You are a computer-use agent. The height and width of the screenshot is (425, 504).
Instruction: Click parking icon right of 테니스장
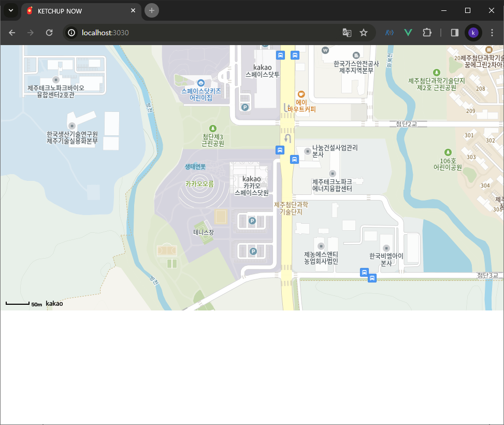[x=252, y=221]
